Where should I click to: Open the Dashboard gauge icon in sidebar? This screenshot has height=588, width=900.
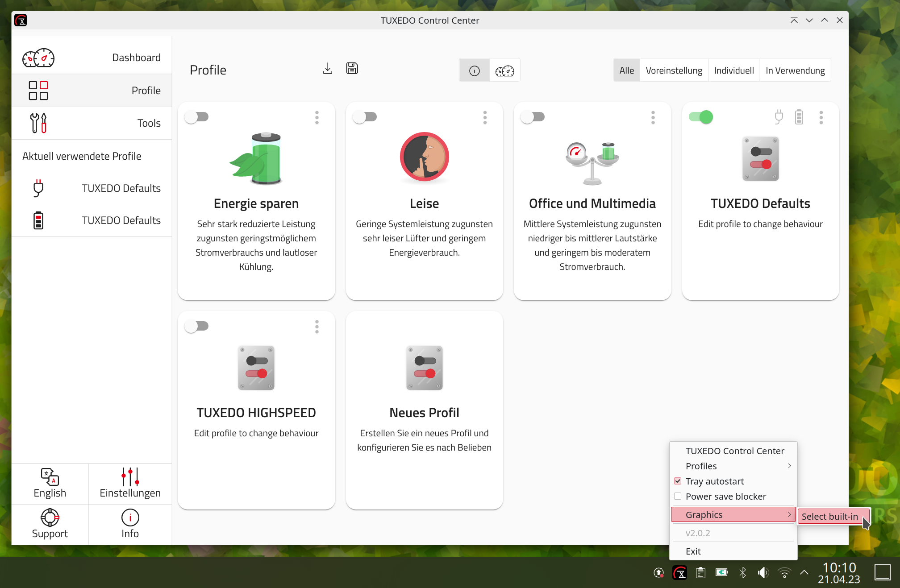[38, 58]
